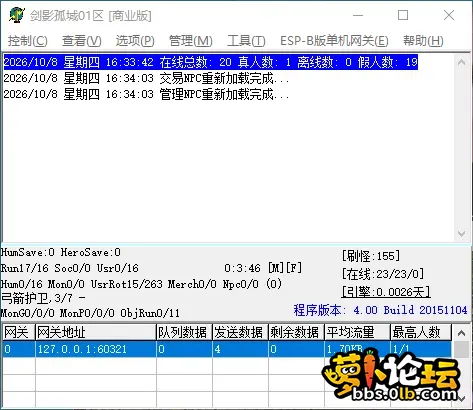
Task: Open the 选项(P) menu
Action: (135, 41)
